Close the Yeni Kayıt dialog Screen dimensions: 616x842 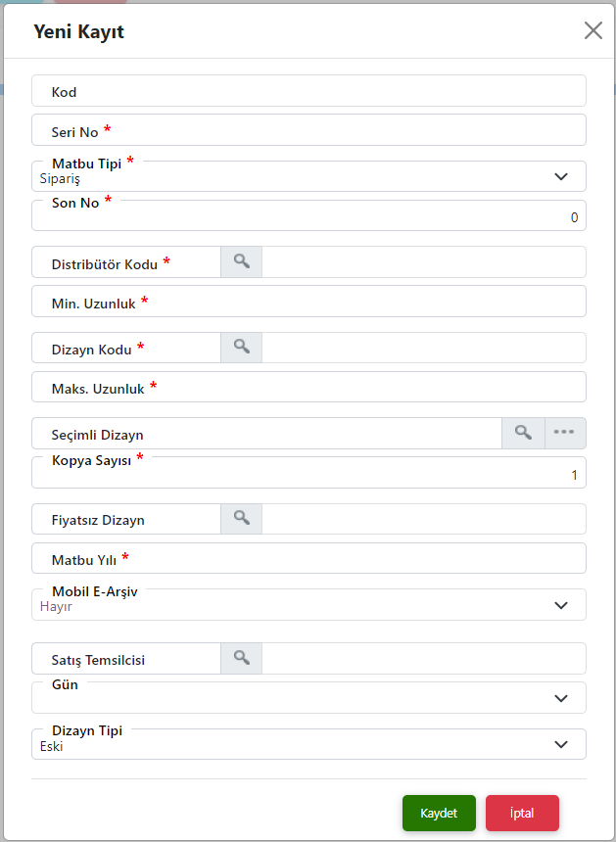tap(592, 30)
